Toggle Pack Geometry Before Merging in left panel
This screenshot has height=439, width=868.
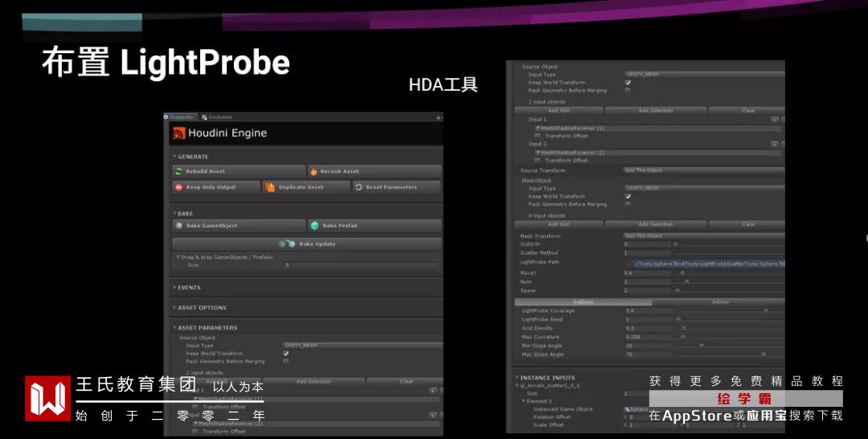(x=285, y=361)
